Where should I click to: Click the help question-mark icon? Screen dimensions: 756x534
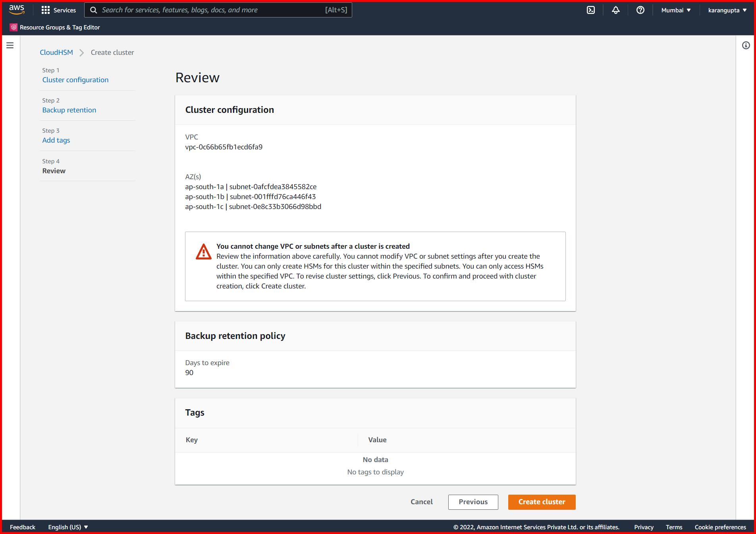click(640, 10)
